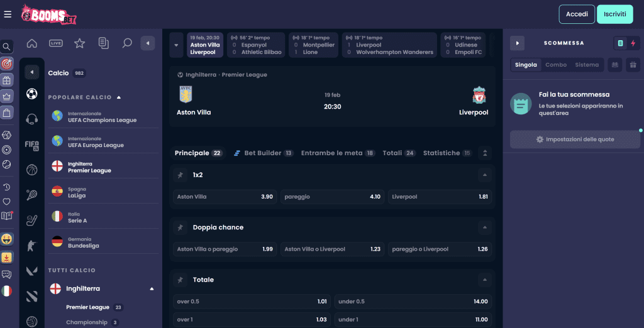This screenshot has height=328, width=644.
Task: Switch to Entrambe le meta tab
Action: point(338,153)
